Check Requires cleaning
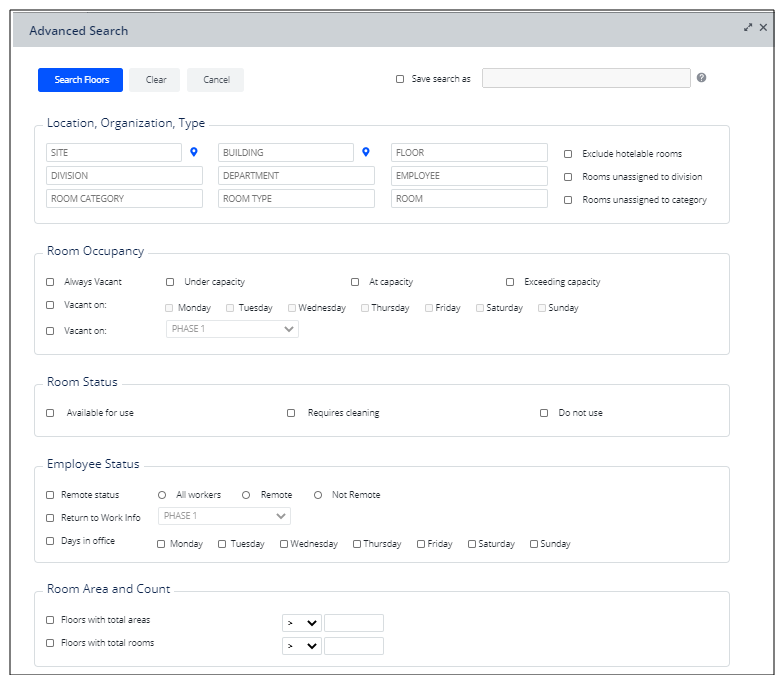The height and width of the screenshot is (675, 775). coord(291,413)
